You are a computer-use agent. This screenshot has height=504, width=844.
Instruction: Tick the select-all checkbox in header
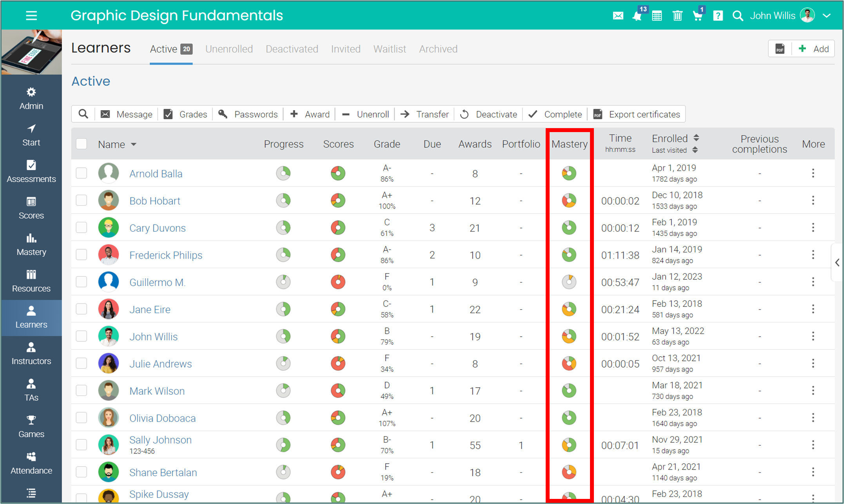coord(82,144)
